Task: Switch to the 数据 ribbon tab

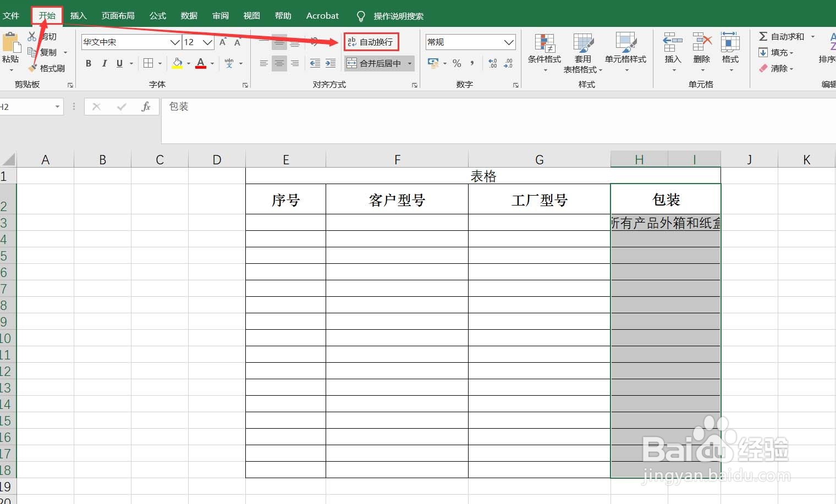Action: [x=189, y=15]
